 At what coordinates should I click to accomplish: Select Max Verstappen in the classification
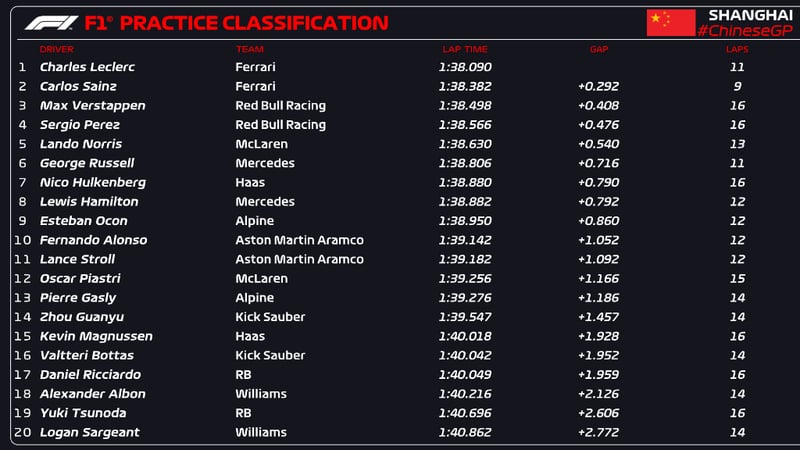(92, 106)
